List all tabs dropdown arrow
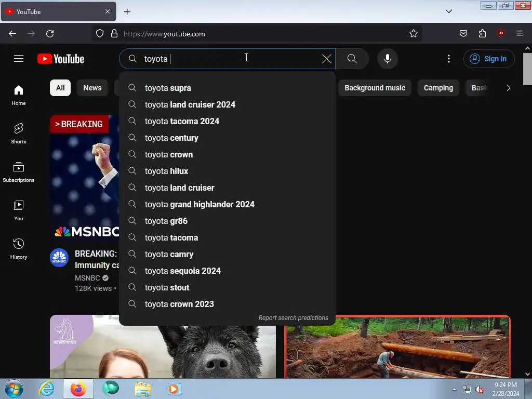The image size is (532, 399). 448,11
